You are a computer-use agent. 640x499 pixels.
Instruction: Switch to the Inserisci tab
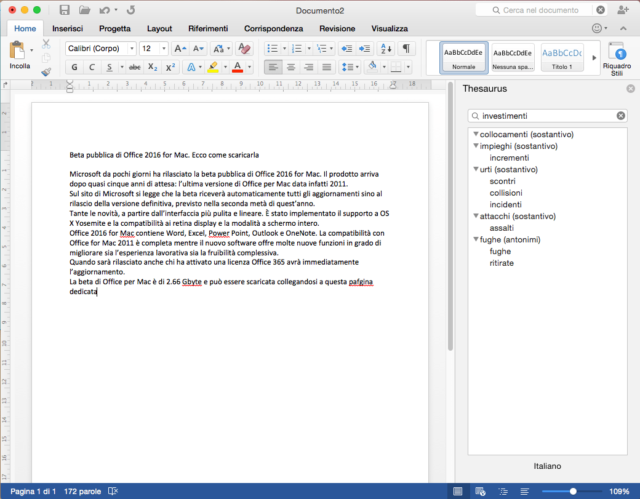[67, 29]
